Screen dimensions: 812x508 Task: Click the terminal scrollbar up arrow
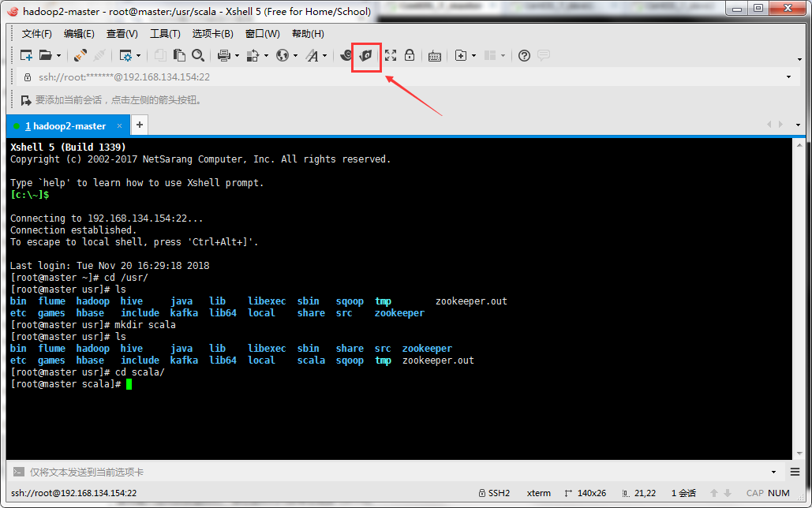tap(799, 145)
